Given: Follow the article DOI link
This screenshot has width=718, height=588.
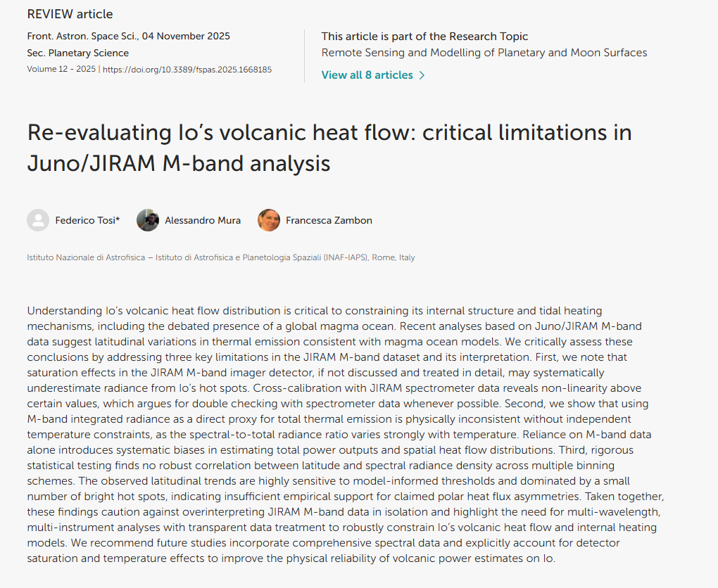Looking at the screenshot, I should (187, 70).
